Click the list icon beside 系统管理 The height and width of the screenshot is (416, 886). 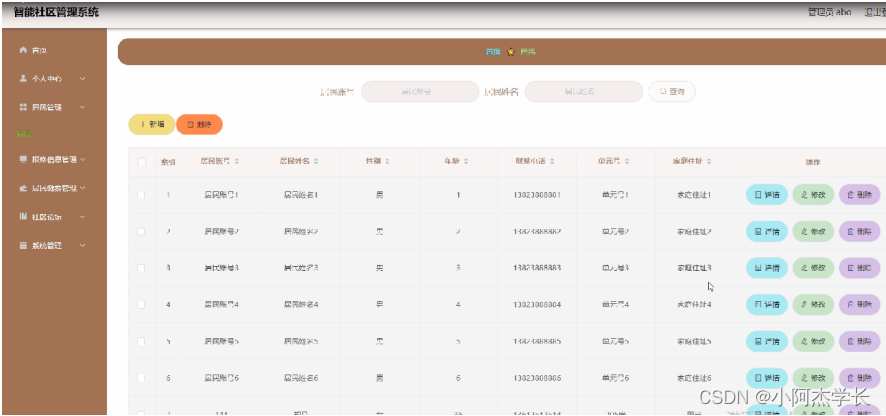[23, 246]
